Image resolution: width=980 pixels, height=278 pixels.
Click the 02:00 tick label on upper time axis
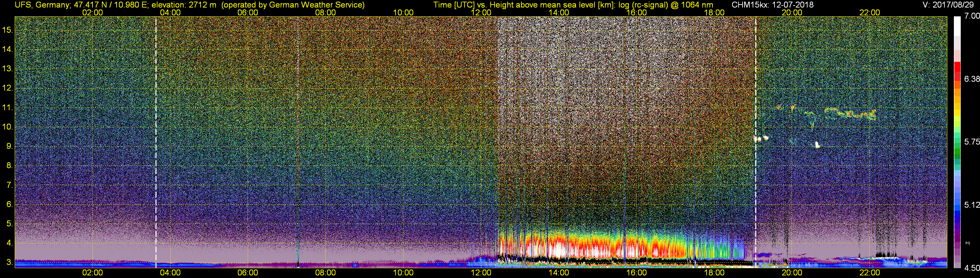tap(92, 12)
